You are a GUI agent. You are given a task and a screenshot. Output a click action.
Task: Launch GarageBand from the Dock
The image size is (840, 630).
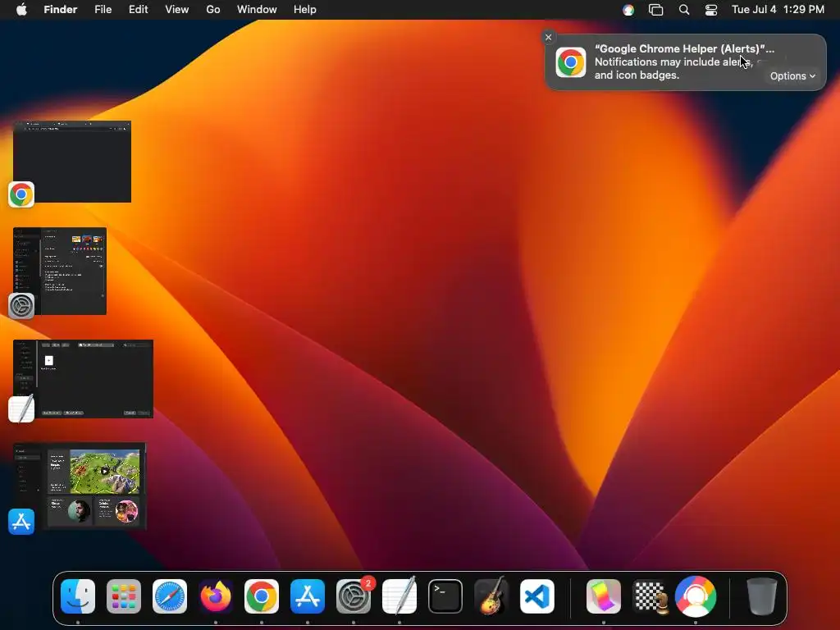coord(491,596)
